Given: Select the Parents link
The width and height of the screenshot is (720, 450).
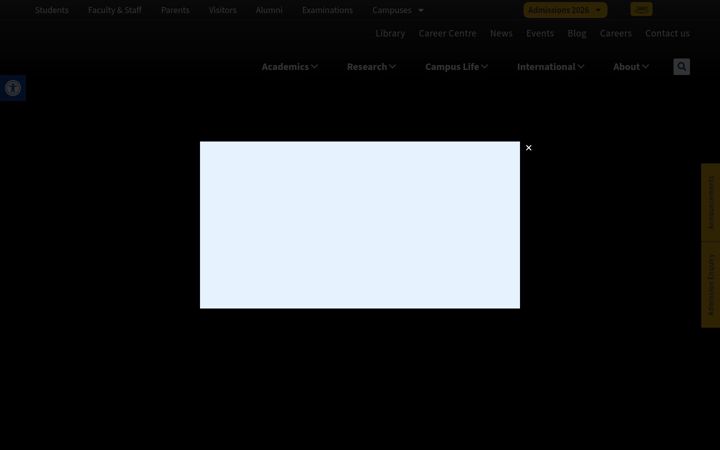Looking at the screenshot, I should (x=175, y=10).
